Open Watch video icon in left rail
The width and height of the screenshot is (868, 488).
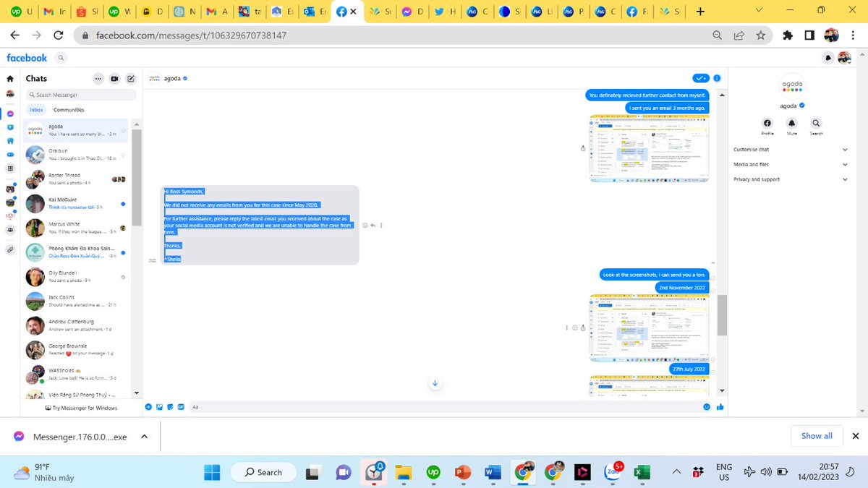(x=10, y=127)
